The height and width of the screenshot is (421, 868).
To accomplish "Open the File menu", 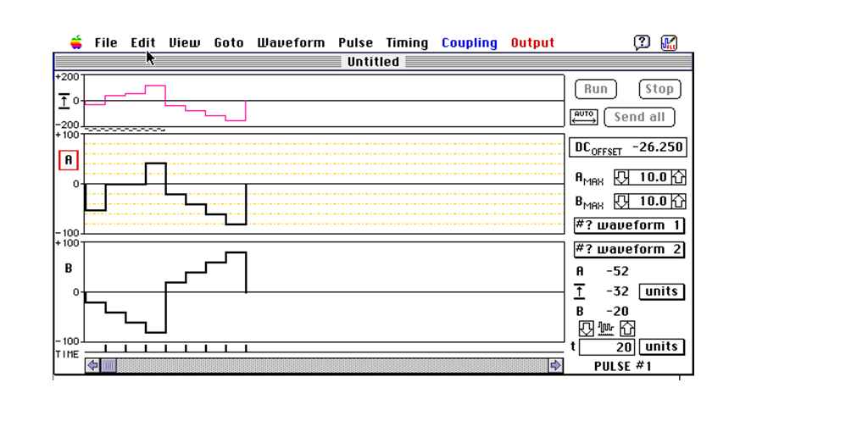I will pos(106,42).
